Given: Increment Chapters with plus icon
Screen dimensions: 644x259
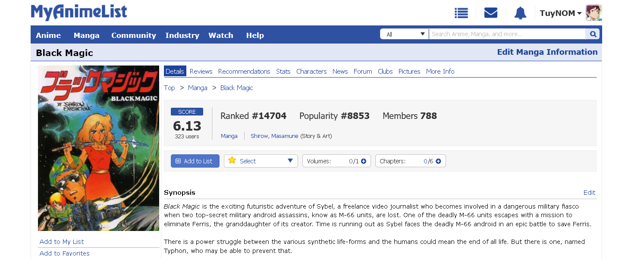Looking at the screenshot, I should point(438,161).
